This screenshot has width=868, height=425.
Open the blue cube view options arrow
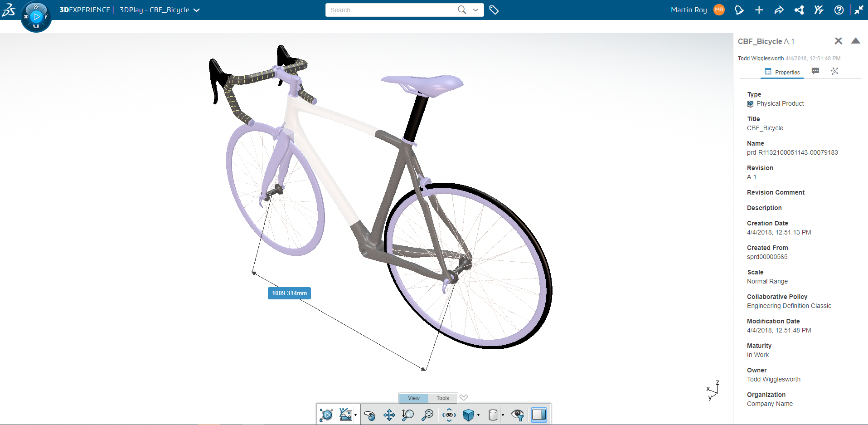pos(478,415)
